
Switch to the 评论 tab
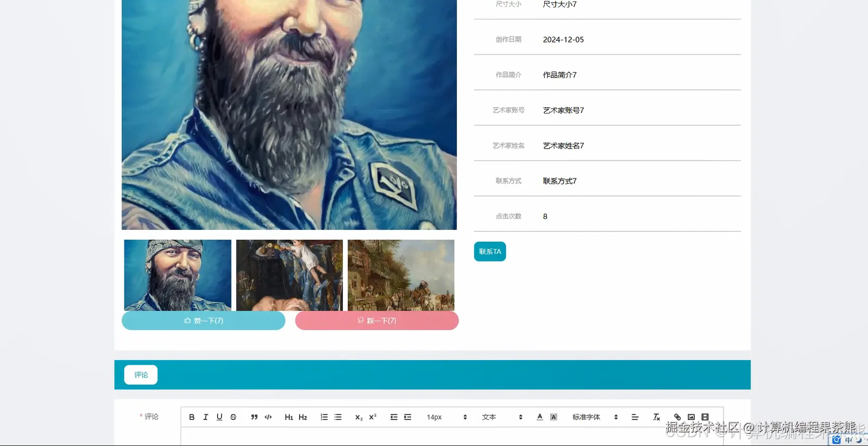click(140, 374)
